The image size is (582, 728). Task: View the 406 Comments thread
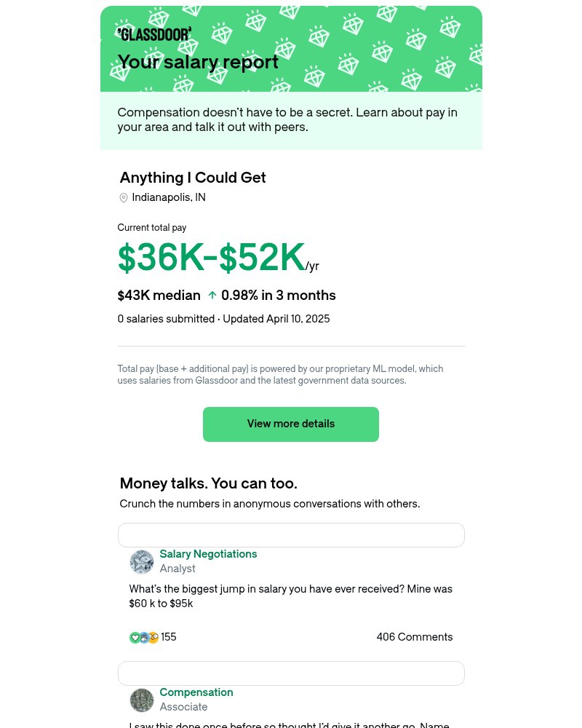pos(415,637)
